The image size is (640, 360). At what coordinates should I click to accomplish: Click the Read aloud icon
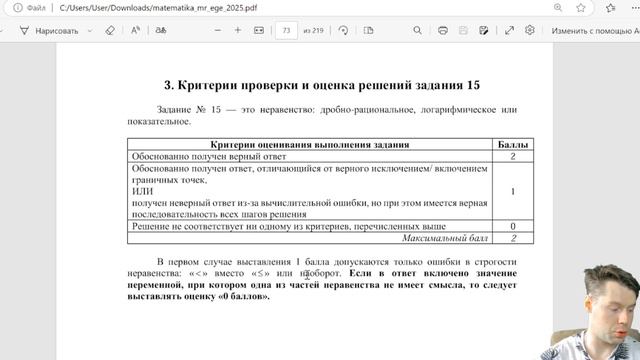(136, 31)
